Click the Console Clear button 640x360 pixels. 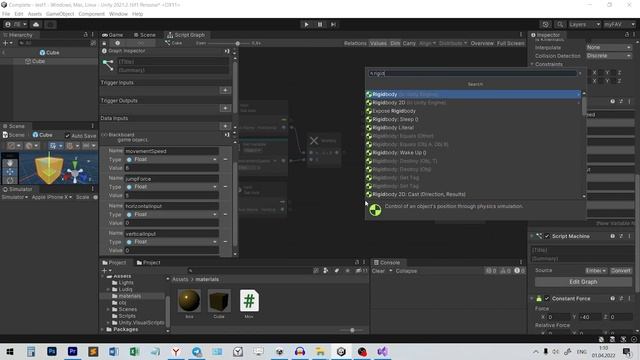pyautogui.click(x=378, y=271)
